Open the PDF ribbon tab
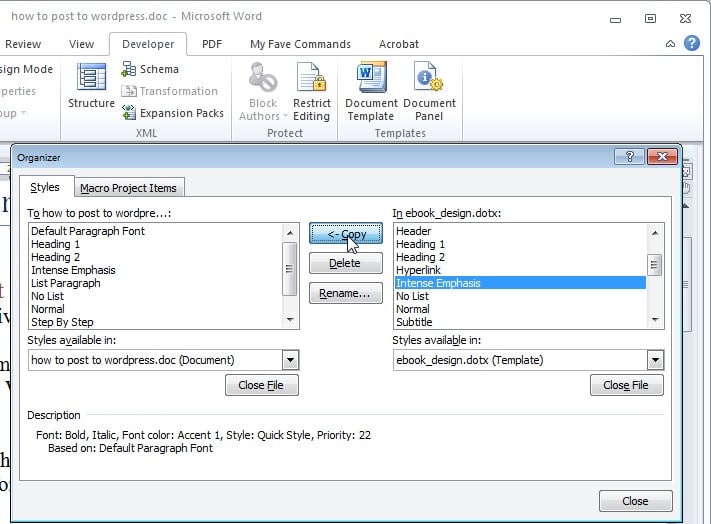The height and width of the screenshot is (524, 711). point(212,44)
